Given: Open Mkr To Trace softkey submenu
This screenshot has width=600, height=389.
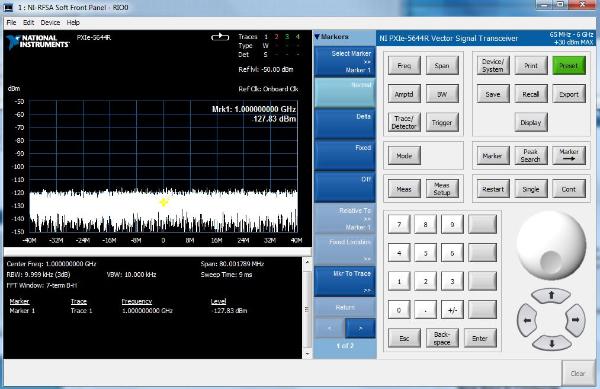Looking at the screenshot, I should point(345,282).
